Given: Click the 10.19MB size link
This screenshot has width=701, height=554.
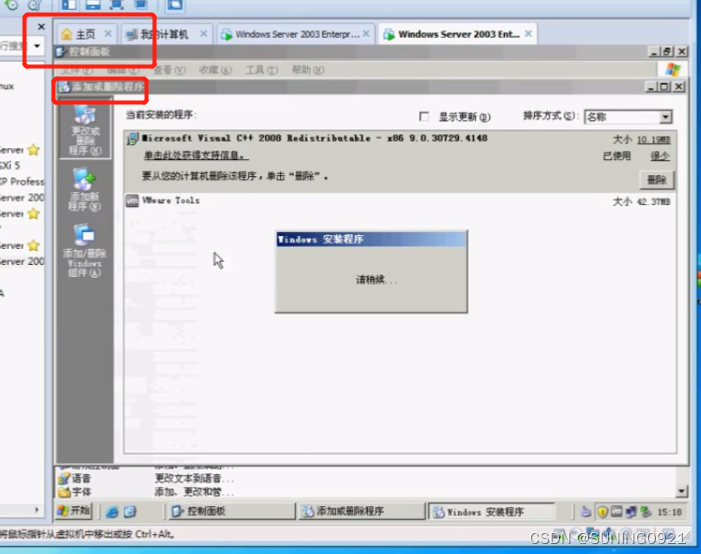Looking at the screenshot, I should point(654,140).
